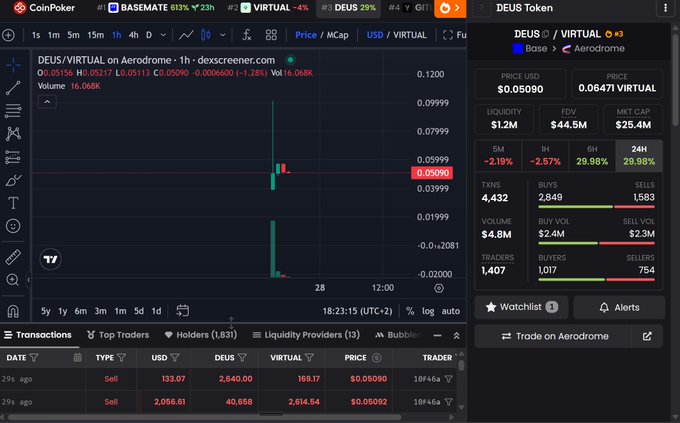
Task: Open the Top Traders tab
Action: point(118,335)
